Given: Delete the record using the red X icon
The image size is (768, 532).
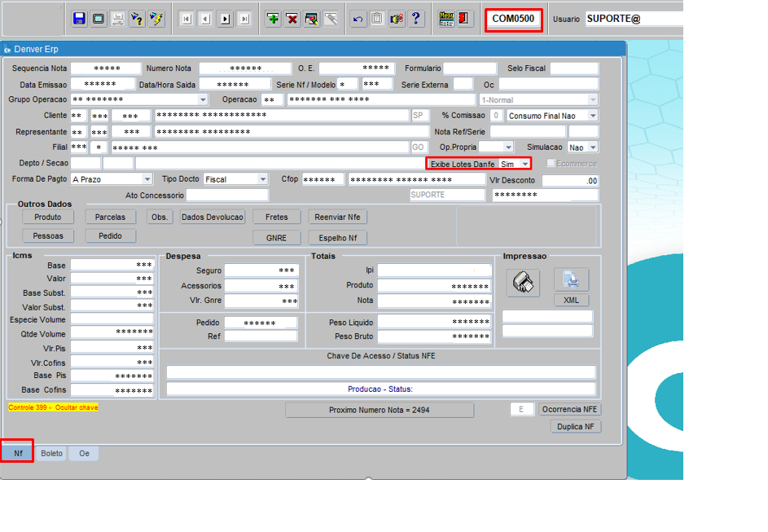Looking at the screenshot, I should pyautogui.click(x=292, y=18).
